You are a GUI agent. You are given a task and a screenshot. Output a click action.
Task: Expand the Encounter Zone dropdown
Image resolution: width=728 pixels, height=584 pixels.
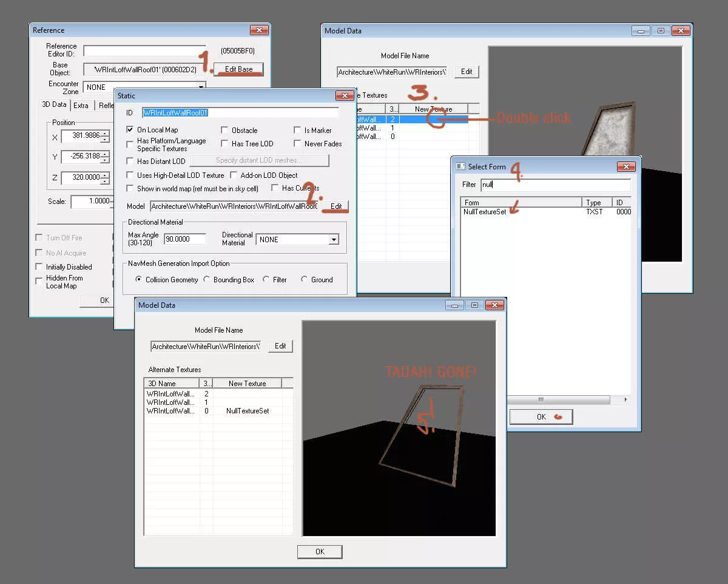pos(201,87)
